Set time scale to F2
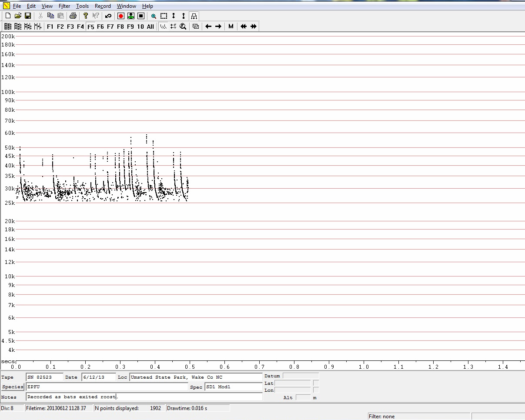 click(x=60, y=27)
